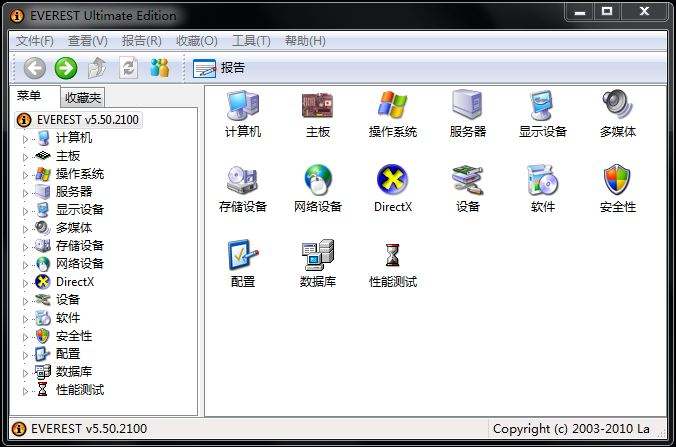Expand the 计算机 tree node arrow

click(x=25, y=139)
